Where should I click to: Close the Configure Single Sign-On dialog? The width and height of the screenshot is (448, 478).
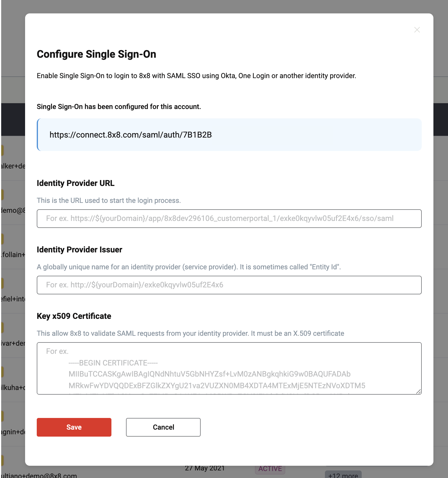(x=417, y=30)
